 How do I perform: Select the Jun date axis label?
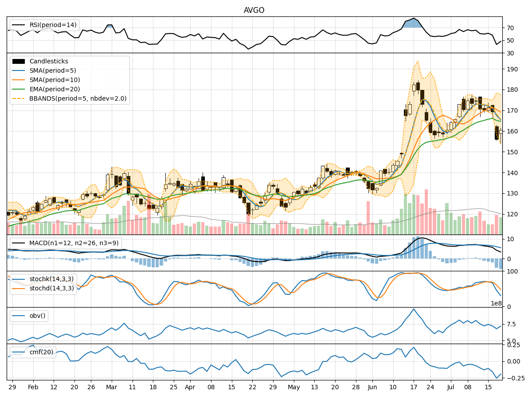point(372,387)
